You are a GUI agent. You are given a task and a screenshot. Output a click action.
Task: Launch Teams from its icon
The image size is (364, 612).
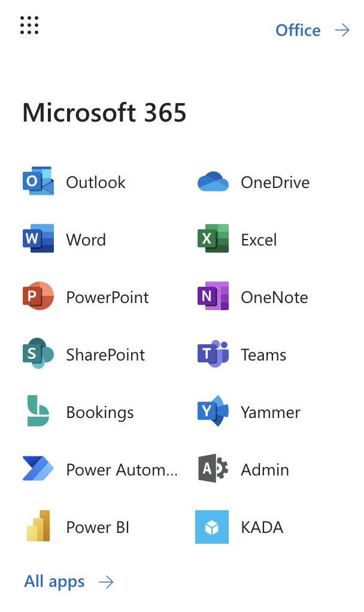click(x=213, y=355)
